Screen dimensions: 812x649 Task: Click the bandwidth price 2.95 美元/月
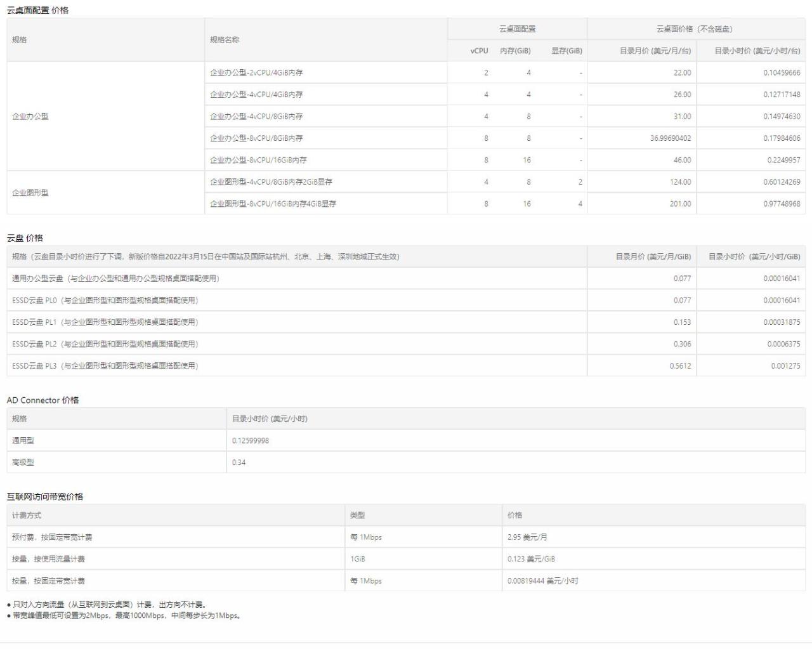coord(527,537)
